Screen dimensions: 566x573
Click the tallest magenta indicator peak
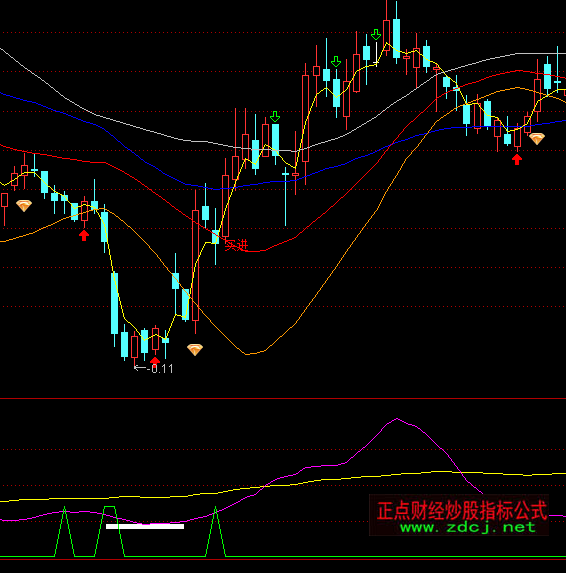pyautogui.click(x=397, y=419)
